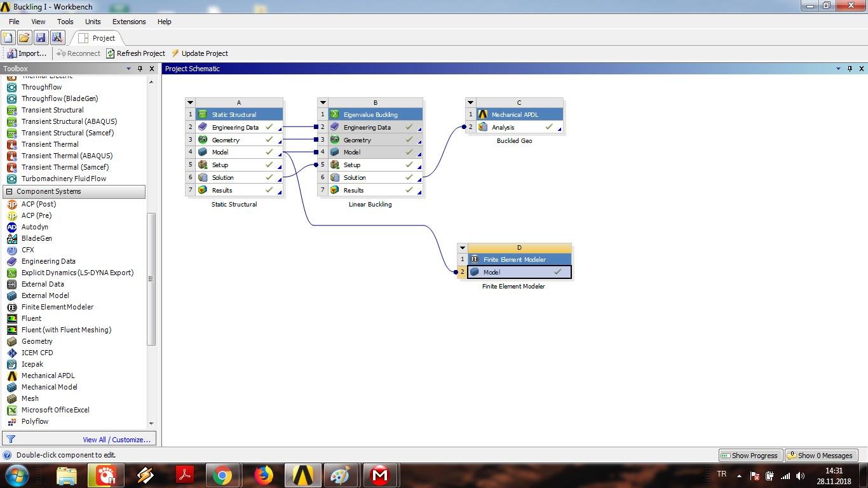
Task: Open Google Chrome from the taskbar
Action: (x=222, y=475)
